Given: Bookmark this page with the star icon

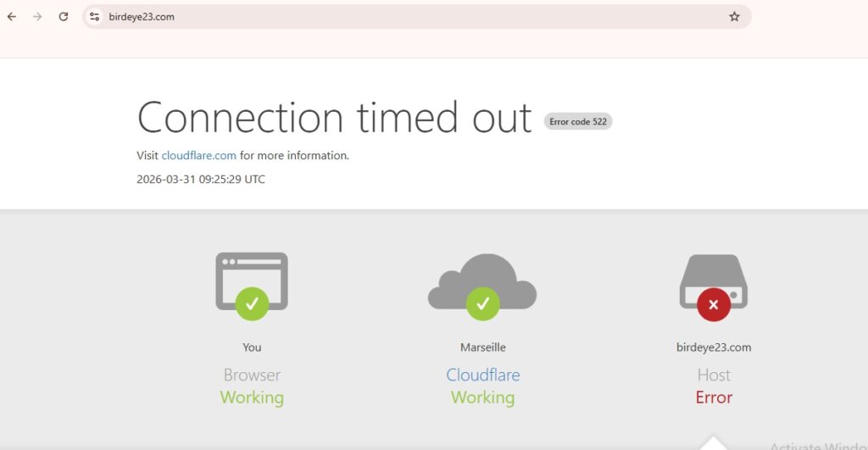Looking at the screenshot, I should click(734, 16).
